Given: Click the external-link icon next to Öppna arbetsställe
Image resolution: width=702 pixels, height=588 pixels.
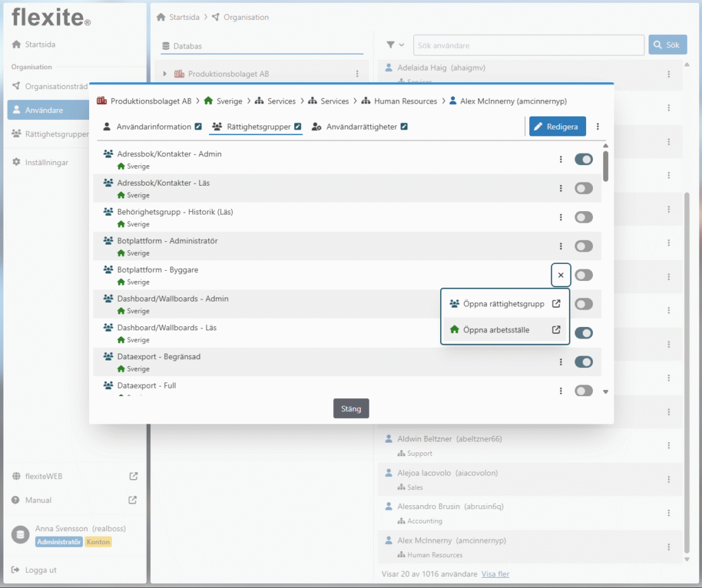Looking at the screenshot, I should point(556,330).
